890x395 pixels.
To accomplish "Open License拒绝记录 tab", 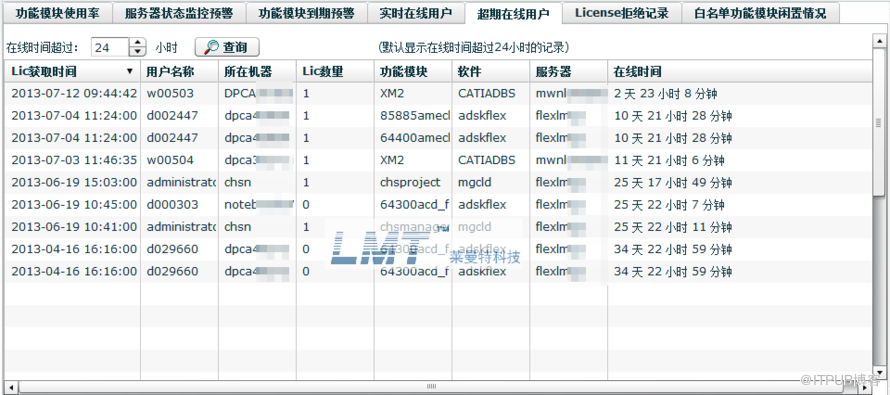I will point(621,12).
